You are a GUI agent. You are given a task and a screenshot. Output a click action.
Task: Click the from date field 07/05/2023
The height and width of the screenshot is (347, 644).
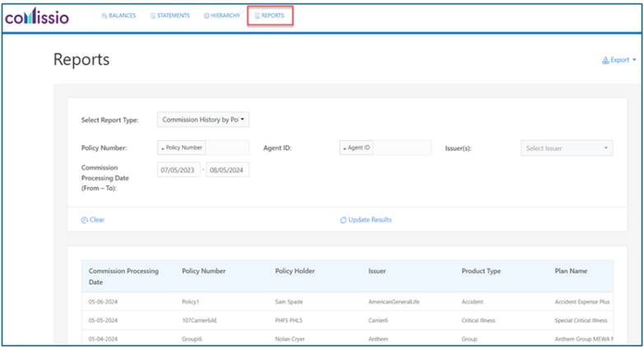178,170
